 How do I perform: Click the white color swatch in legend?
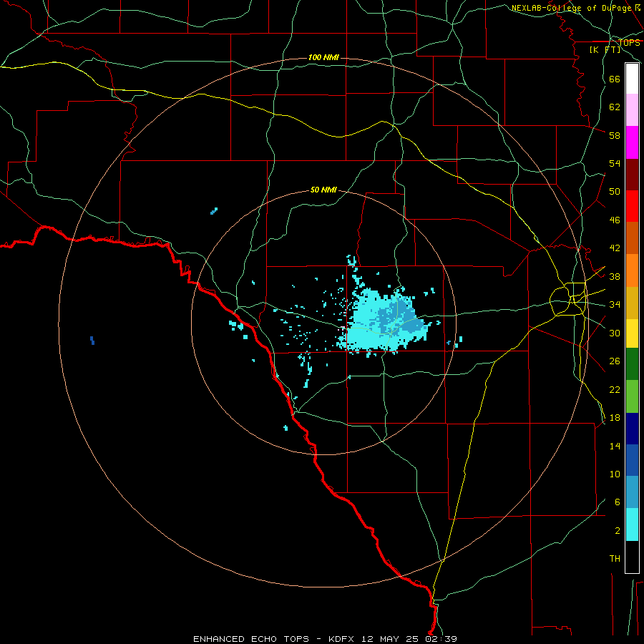[x=632, y=79]
